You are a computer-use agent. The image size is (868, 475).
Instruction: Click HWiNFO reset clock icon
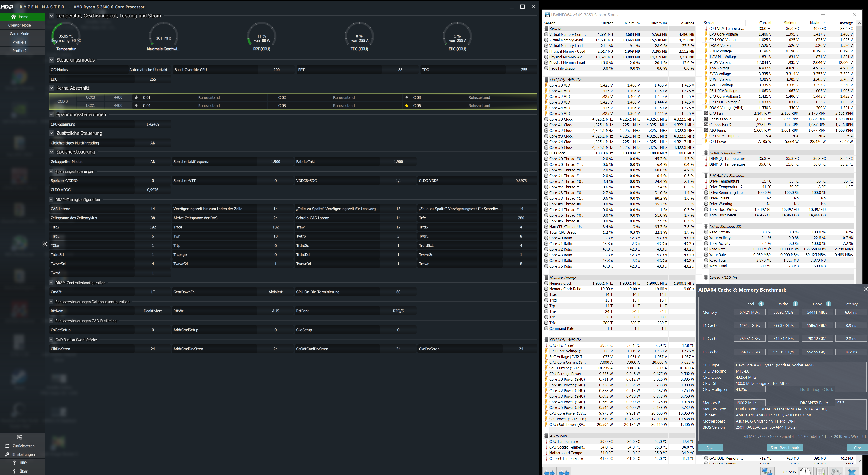(x=805, y=471)
